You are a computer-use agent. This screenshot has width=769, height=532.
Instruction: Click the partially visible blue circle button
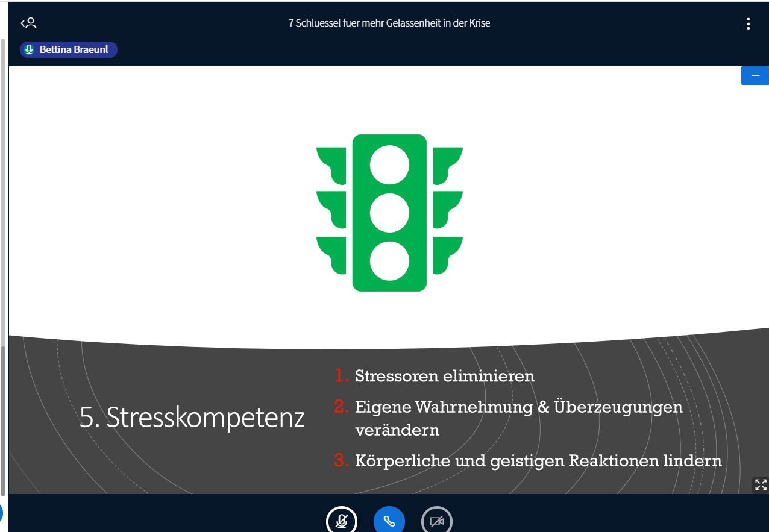(1, 513)
